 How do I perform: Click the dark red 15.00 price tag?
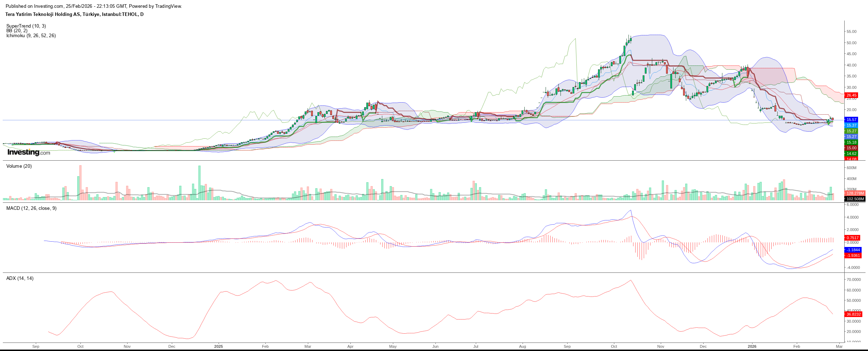pyautogui.click(x=851, y=148)
